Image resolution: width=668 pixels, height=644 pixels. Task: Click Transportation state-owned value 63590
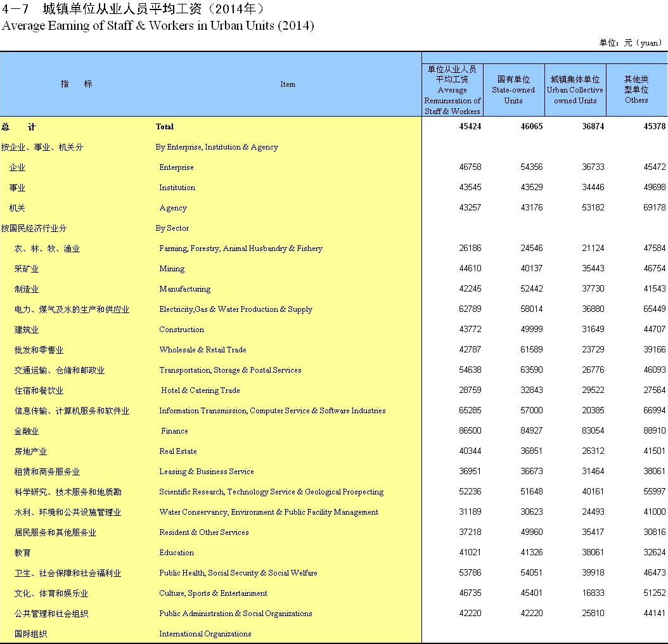(531, 370)
